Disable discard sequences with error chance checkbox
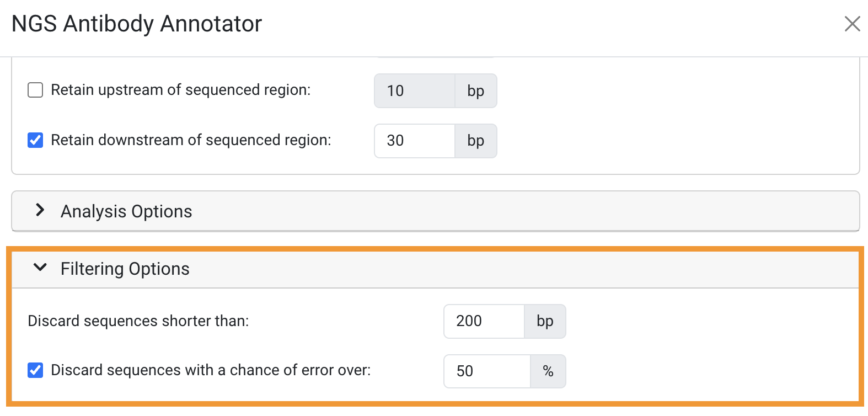The image size is (868, 416). [35, 370]
